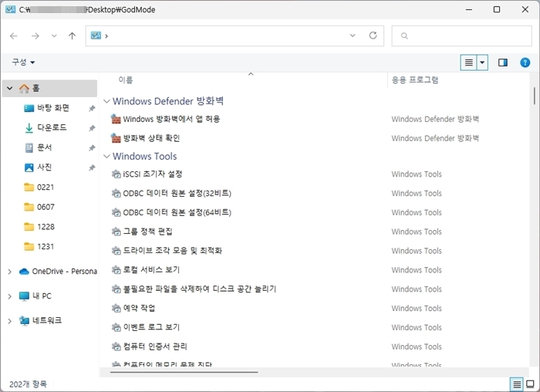
Task: Go forward with the right arrow button
Action: [35, 35]
